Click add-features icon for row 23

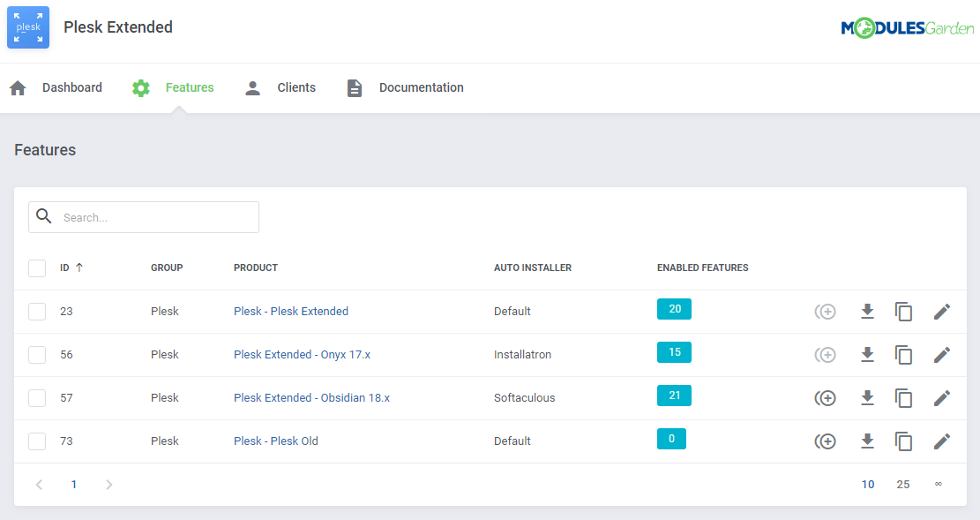[x=825, y=312]
